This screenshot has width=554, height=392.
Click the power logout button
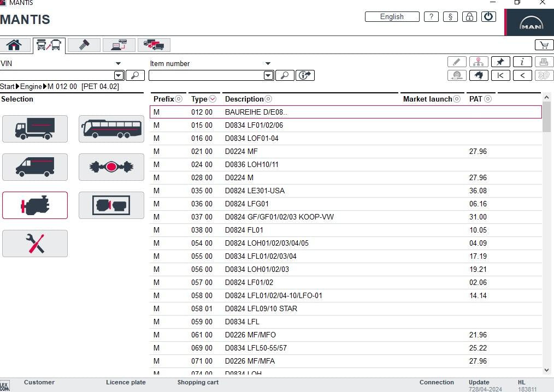coord(488,16)
